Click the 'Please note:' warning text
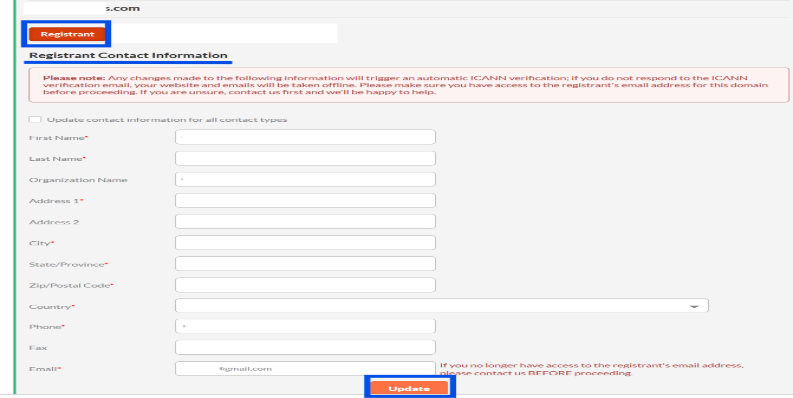The image size is (793, 398). click(74, 78)
